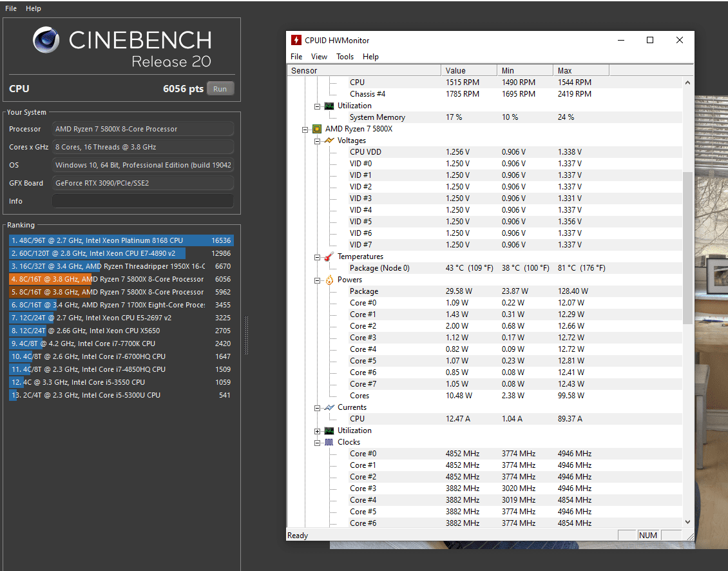The height and width of the screenshot is (571, 728).
Task: Select orange ranking row scoring 6056
Action: 121,279
